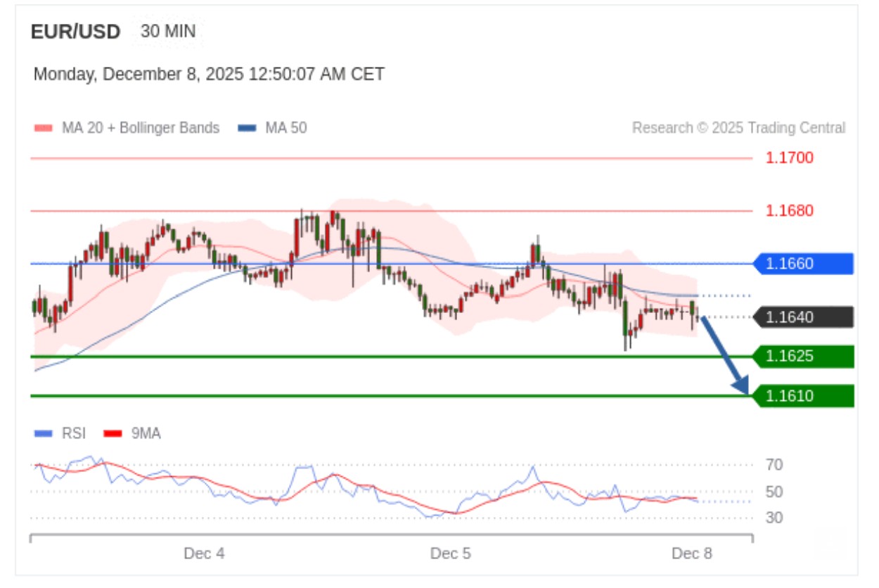Select the 1.1625 green support tag

point(804,357)
